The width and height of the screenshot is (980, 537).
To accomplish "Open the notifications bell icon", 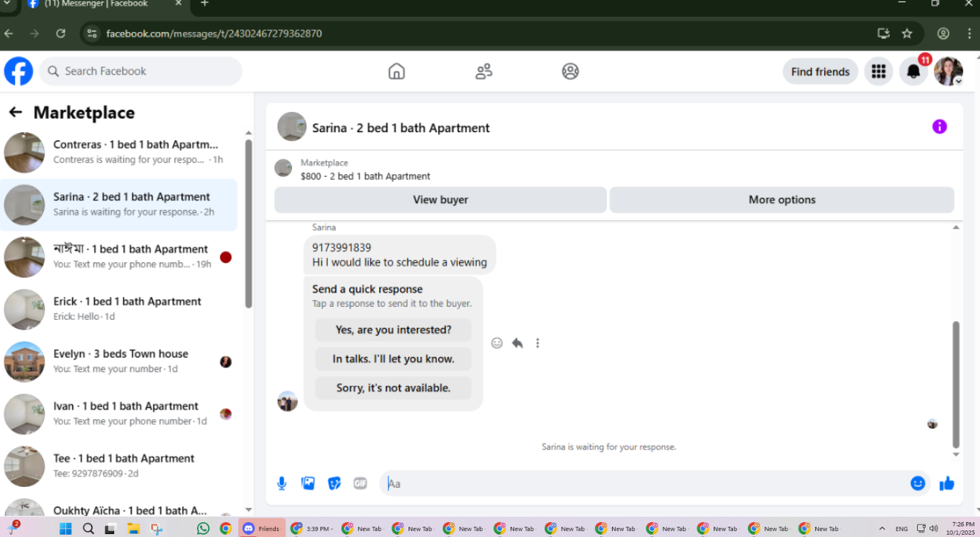I will click(x=913, y=72).
